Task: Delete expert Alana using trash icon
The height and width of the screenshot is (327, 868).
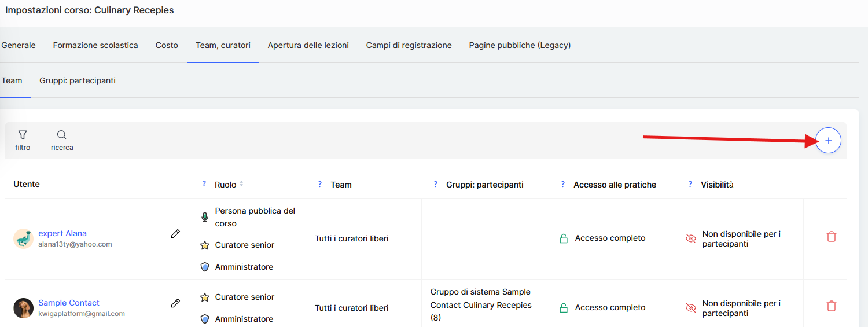Action: pos(831,236)
